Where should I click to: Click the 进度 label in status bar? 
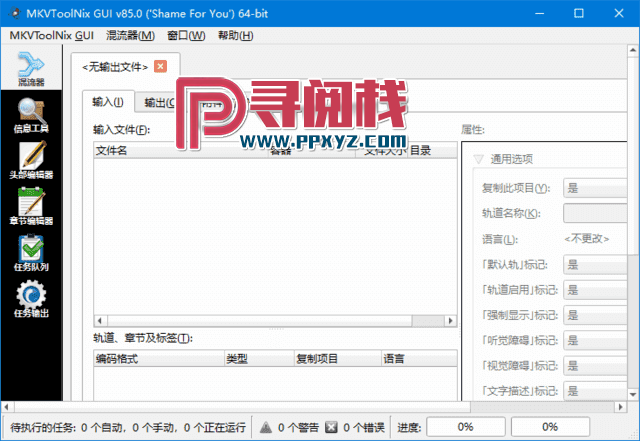pyautogui.click(x=409, y=428)
